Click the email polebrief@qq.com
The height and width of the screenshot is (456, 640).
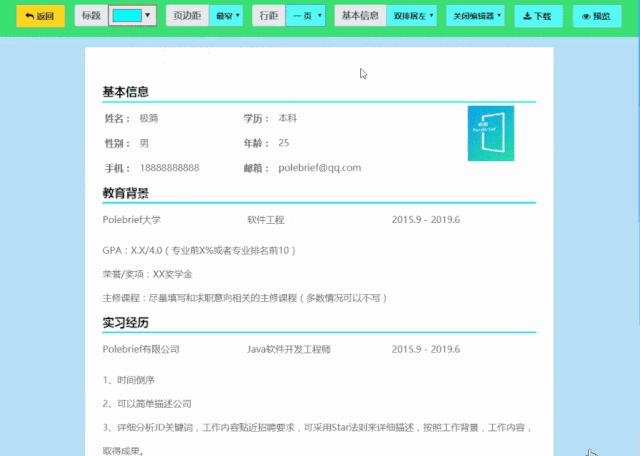point(320,168)
